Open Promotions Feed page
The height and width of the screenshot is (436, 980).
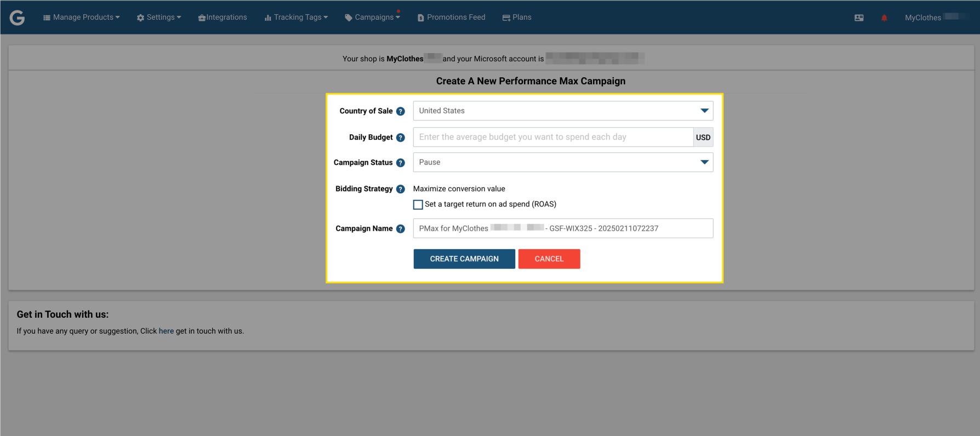tap(451, 18)
